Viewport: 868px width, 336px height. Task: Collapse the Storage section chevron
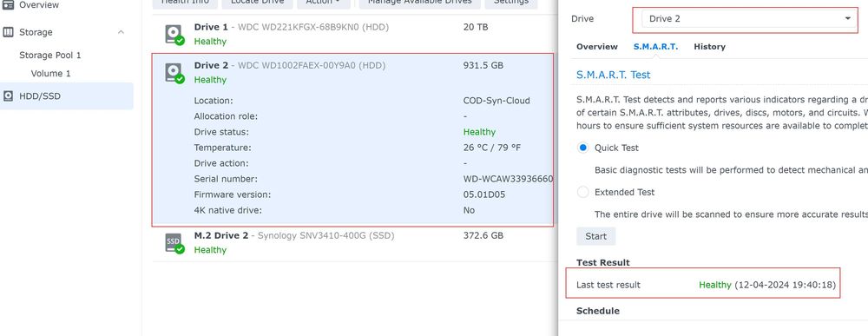pyautogui.click(x=122, y=32)
